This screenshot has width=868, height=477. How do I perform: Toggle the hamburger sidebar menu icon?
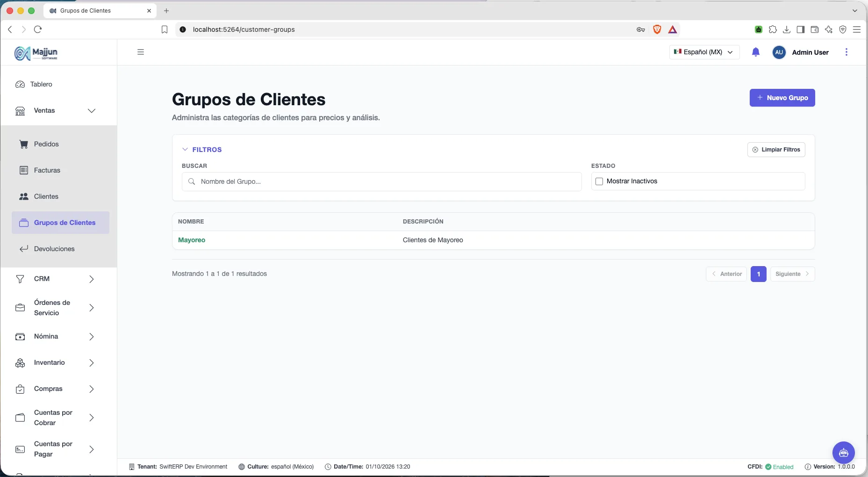[x=141, y=52]
